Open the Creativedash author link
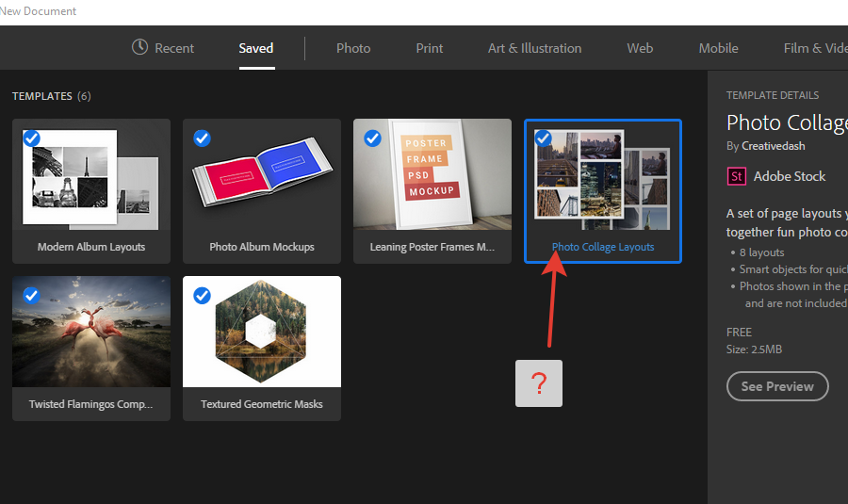This screenshot has height=504, width=848. coord(774,146)
